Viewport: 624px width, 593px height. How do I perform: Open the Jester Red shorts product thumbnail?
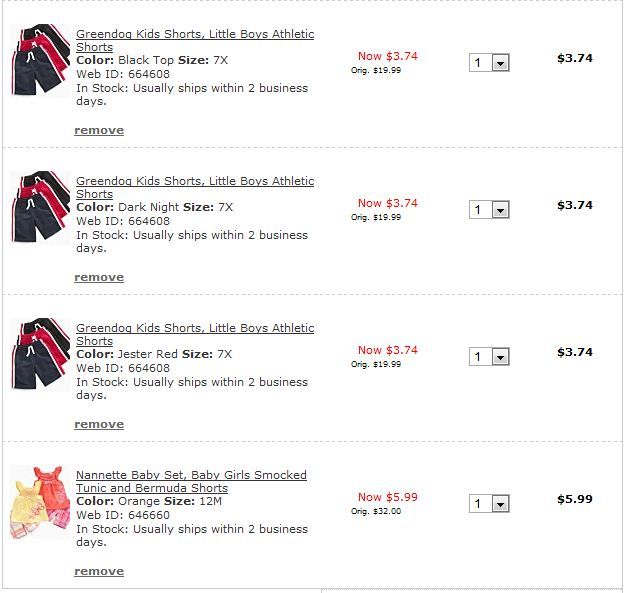(x=40, y=354)
